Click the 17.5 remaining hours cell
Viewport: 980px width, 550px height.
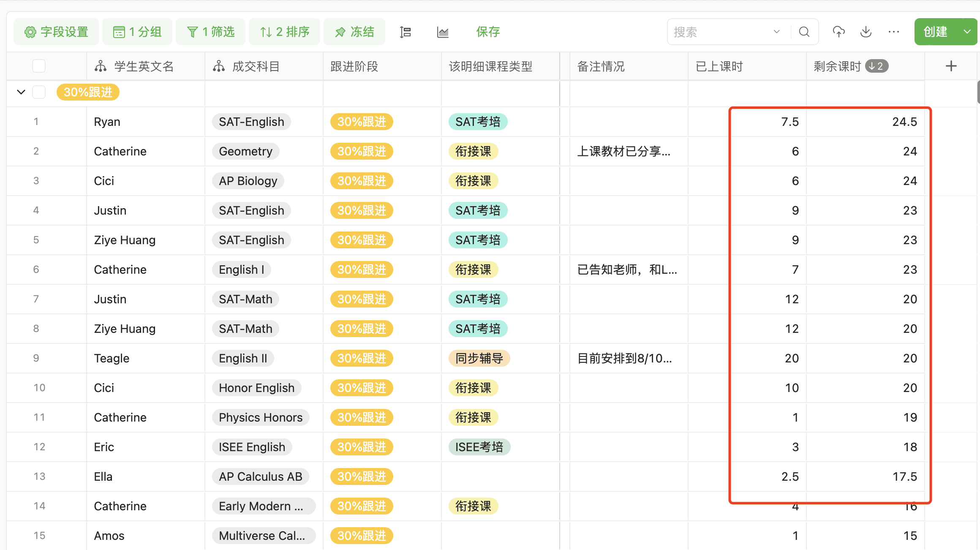865,476
